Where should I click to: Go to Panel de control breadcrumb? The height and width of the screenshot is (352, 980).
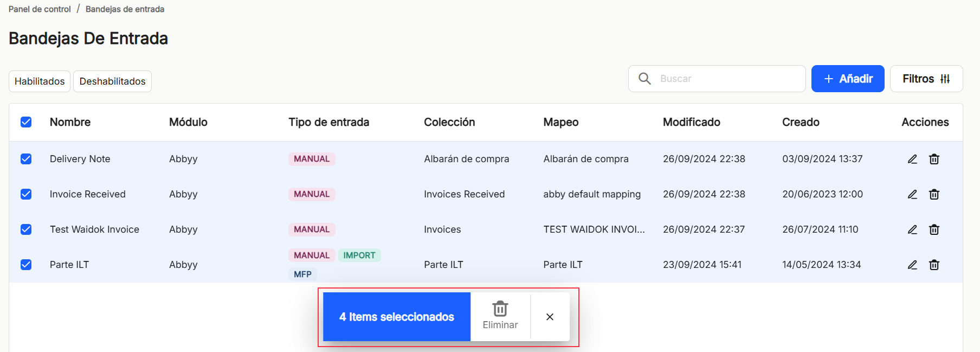coord(40,9)
